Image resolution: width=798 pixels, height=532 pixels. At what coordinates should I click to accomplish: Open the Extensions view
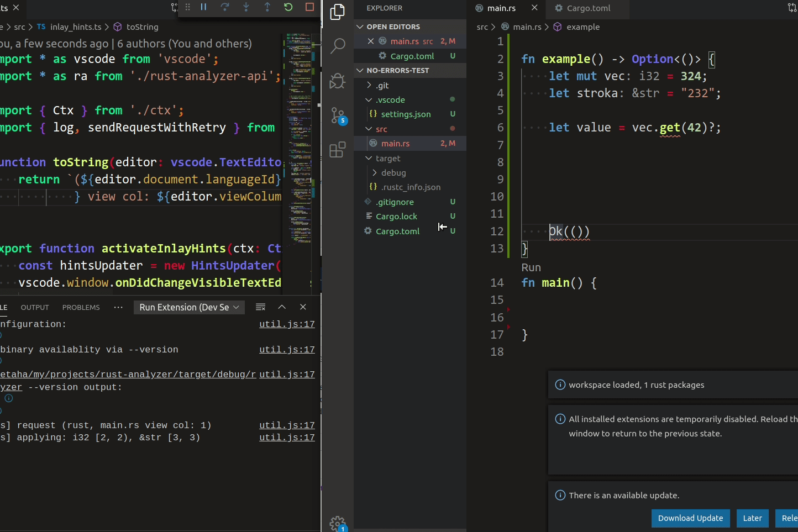pyautogui.click(x=337, y=149)
